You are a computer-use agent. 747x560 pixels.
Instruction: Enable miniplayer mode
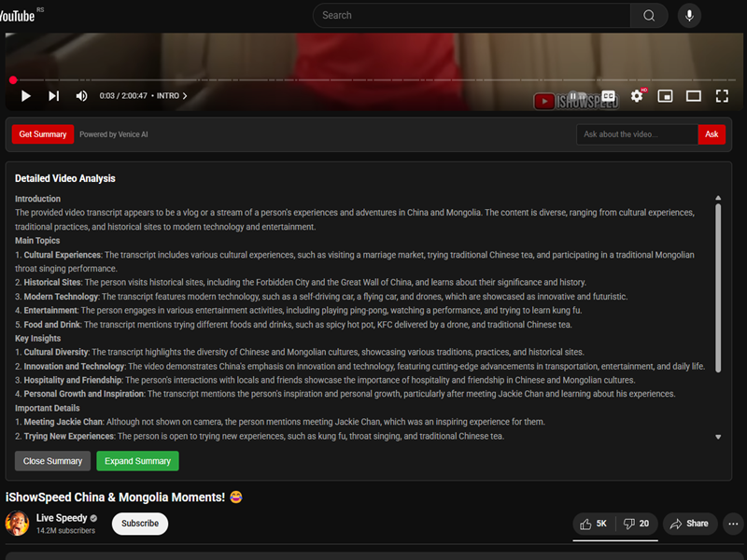pyautogui.click(x=665, y=96)
